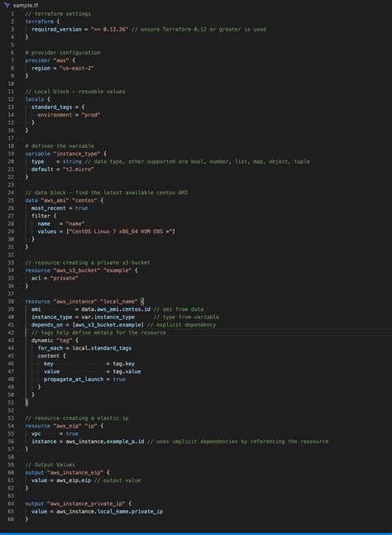
Task: Click [aws_s3_bucket.example] in depends_on
Action: click(108, 325)
